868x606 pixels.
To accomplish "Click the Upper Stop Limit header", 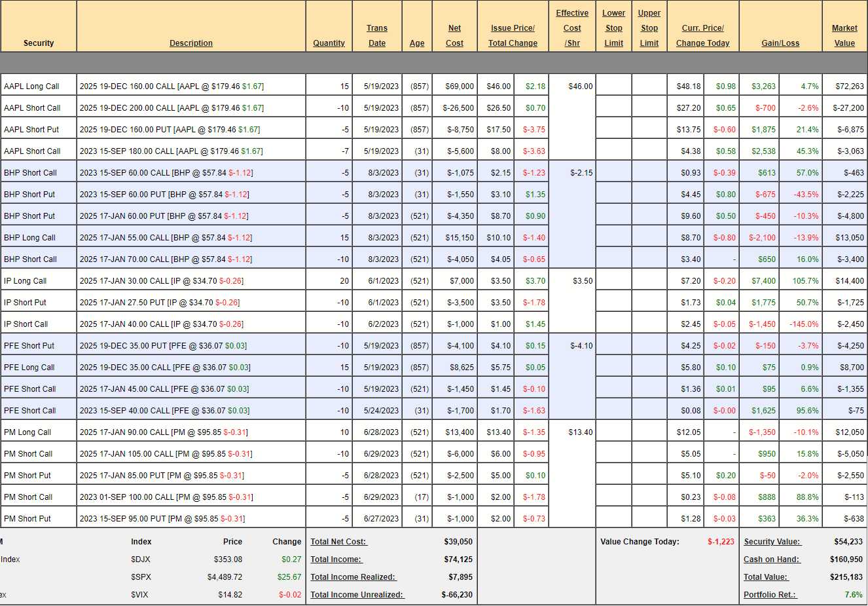I will tap(649, 28).
